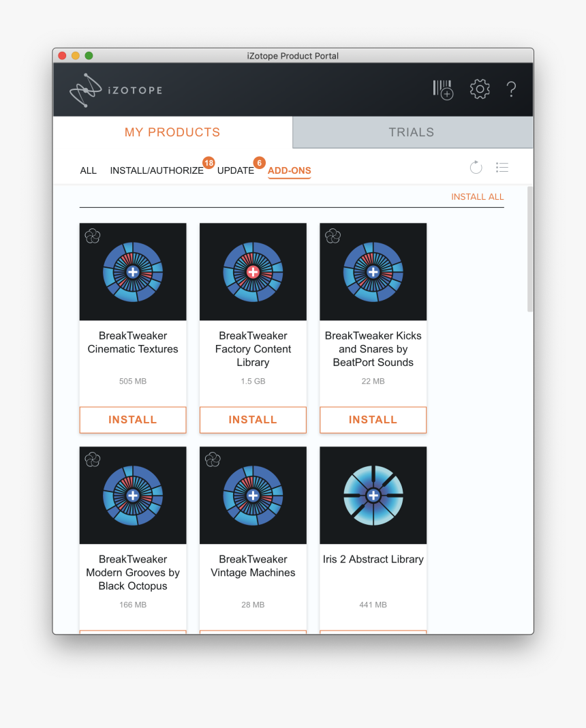Screen dimensions: 586x728
Task: Open UPDATE filter
Action: coord(236,170)
